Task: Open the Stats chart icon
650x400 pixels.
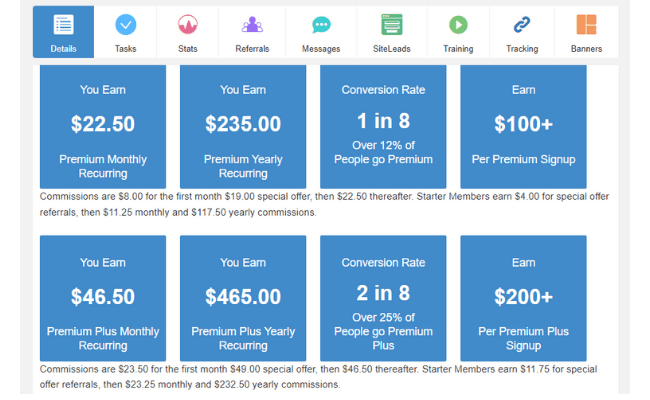Action: (187, 24)
